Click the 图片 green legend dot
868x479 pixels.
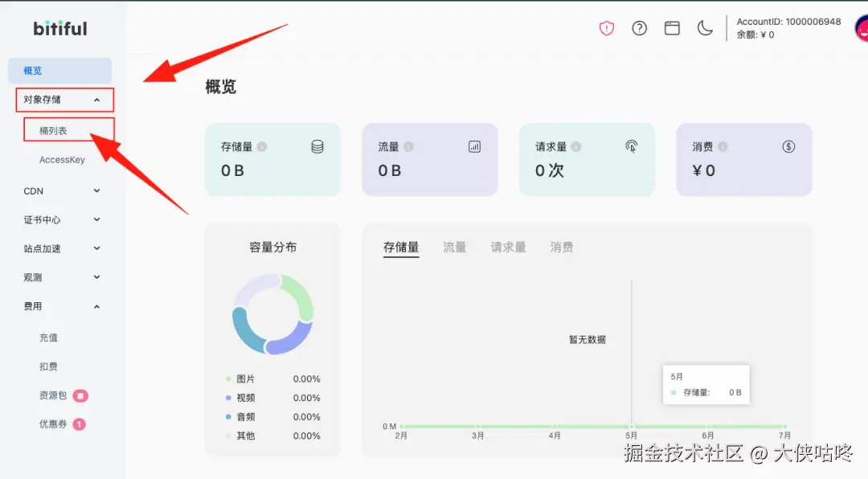point(228,379)
